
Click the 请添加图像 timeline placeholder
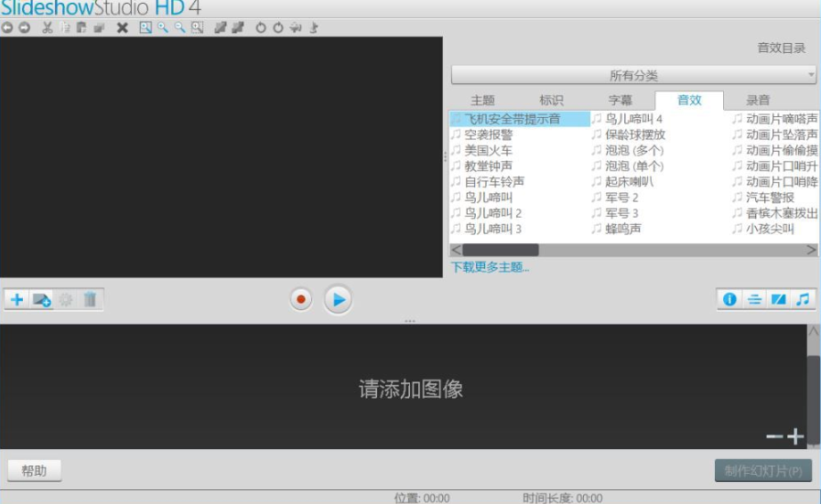pos(410,389)
